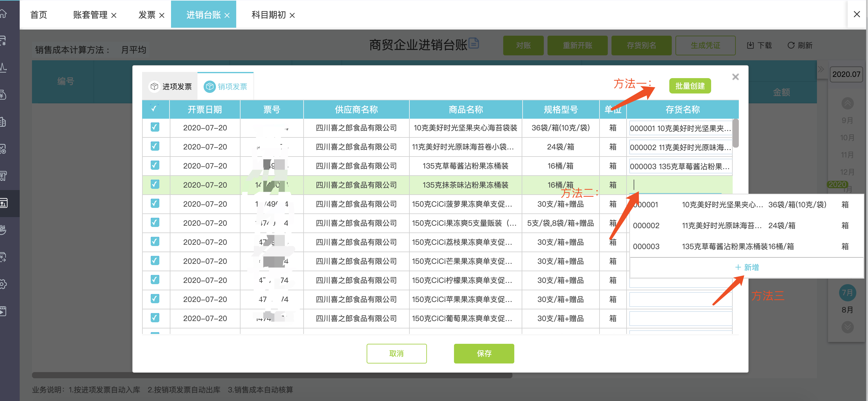The image size is (868, 401).
Task: Click the 生成凭证 button
Action: pos(705,46)
